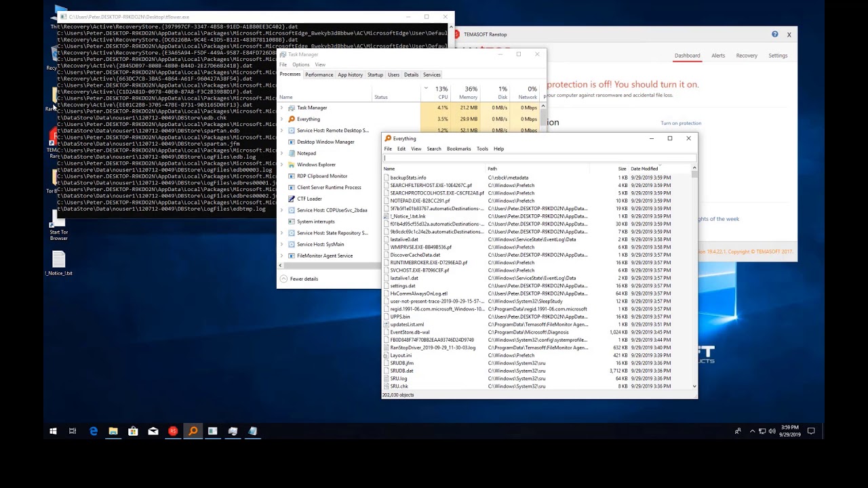The width and height of the screenshot is (868, 488).
Task: Open Microsoft Store from taskbar
Action: 133,431
